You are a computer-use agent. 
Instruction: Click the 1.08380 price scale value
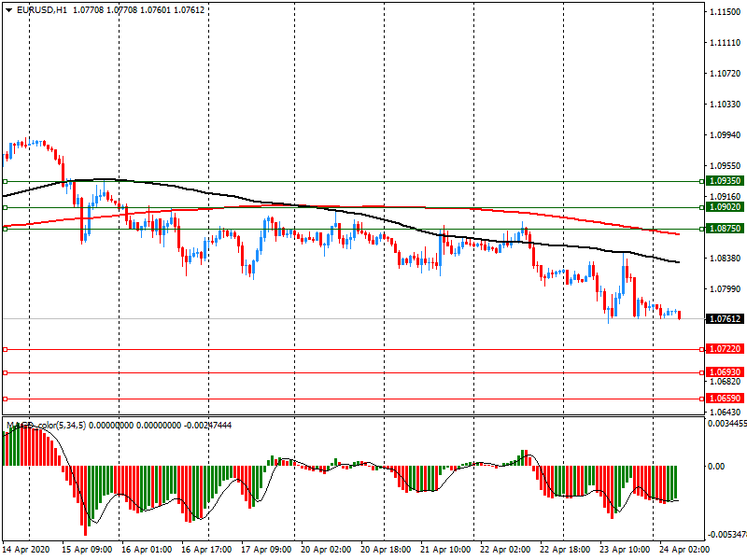(x=726, y=259)
